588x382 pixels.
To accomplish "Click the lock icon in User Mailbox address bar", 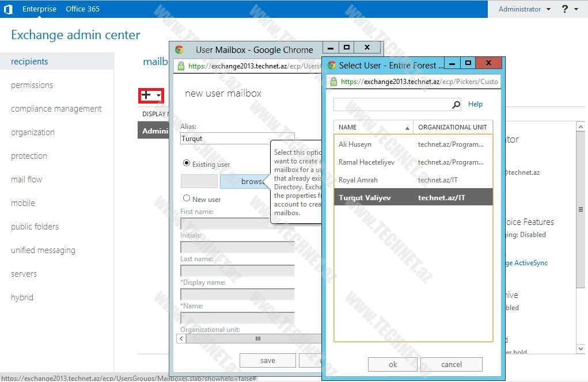I will tap(181, 66).
